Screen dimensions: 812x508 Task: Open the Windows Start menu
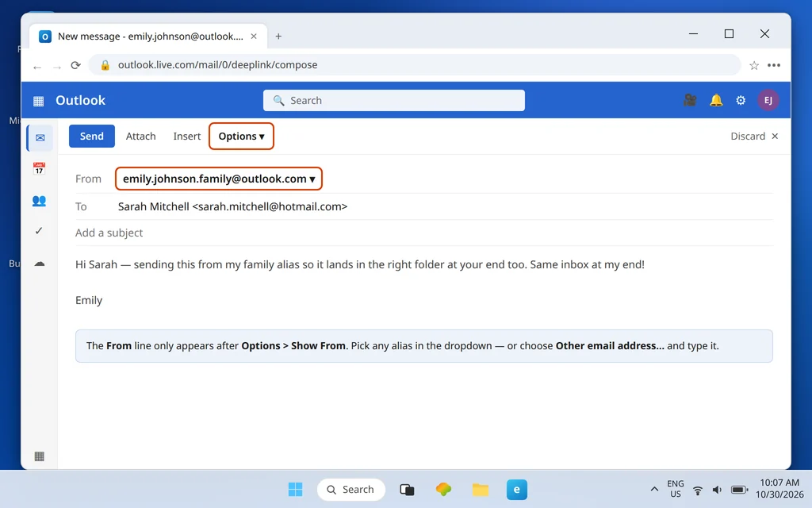pyautogui.click(x=295, y=489)
